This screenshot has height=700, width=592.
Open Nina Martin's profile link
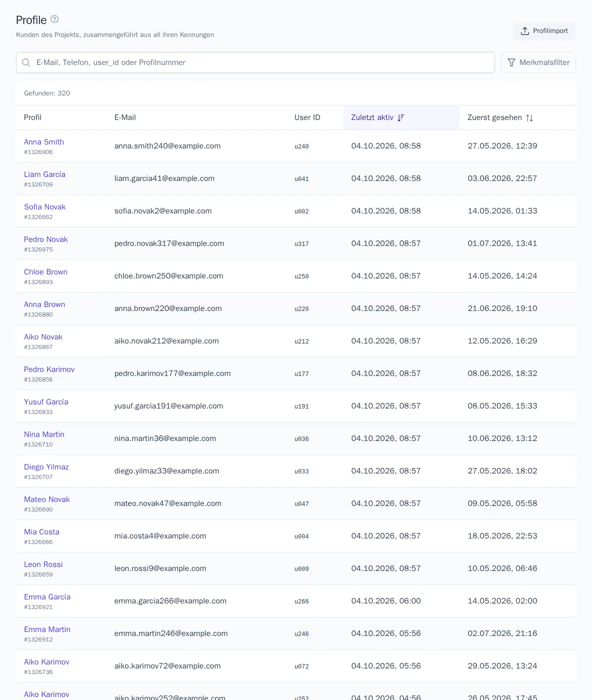[x=44, y=434]
